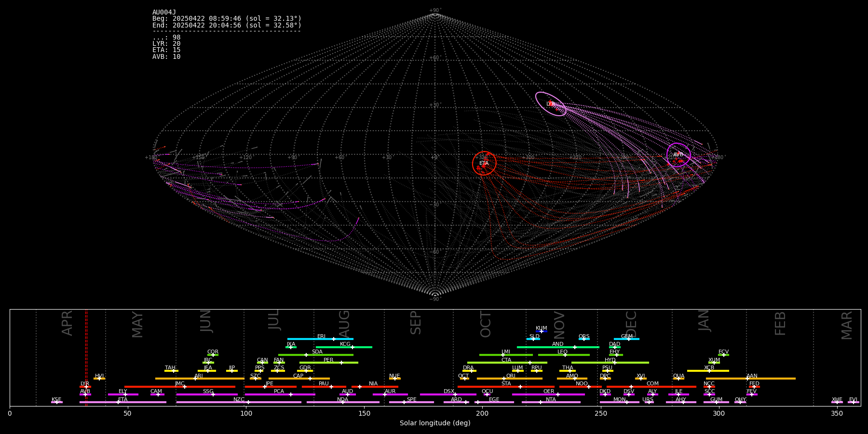Click the STA shower label in timeline
Image resolution: width=868 pixels, height=434 pixels.
(x=506, y=384)
